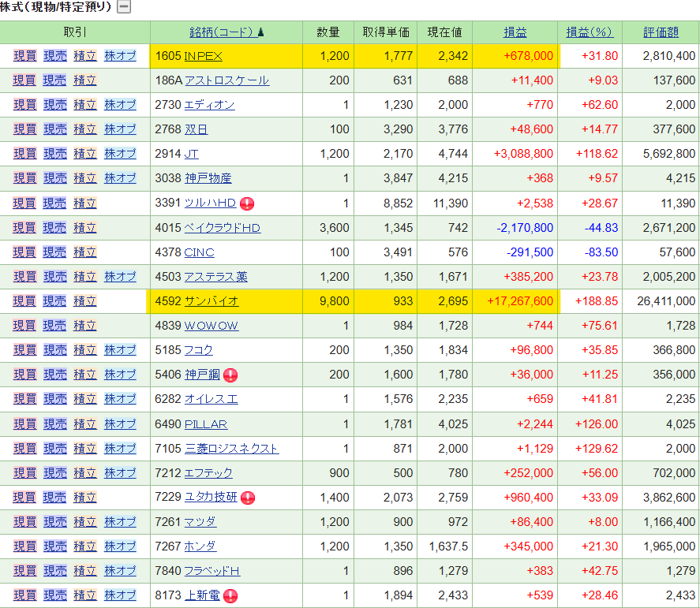This screenshot has width=700, height=608.
Task: Click the red alert icon beside ユタカ技研
Action: tap(248, 498)
